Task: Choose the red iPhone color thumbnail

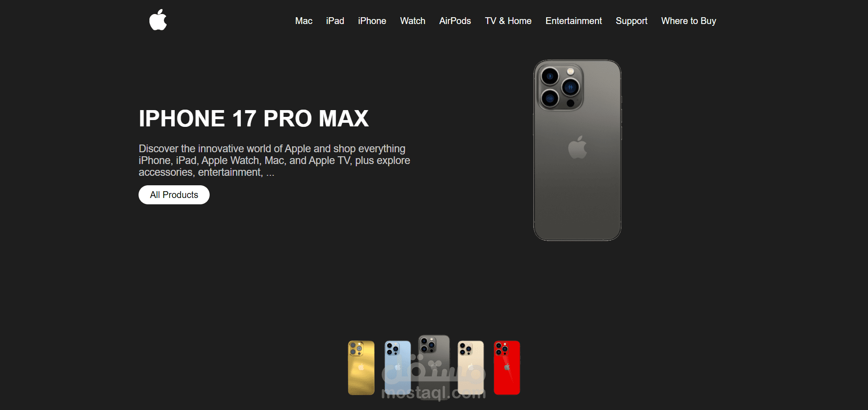Action: [x=507, y=368]
